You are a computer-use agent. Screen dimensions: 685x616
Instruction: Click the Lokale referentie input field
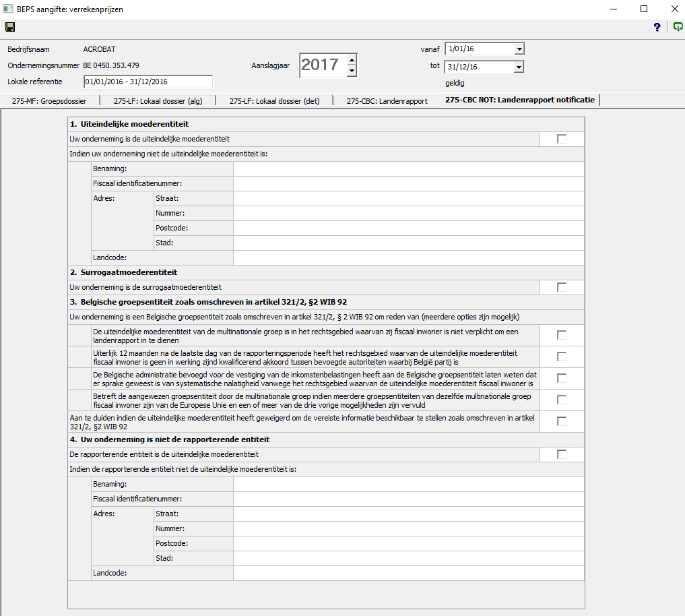tap(148, 82)
